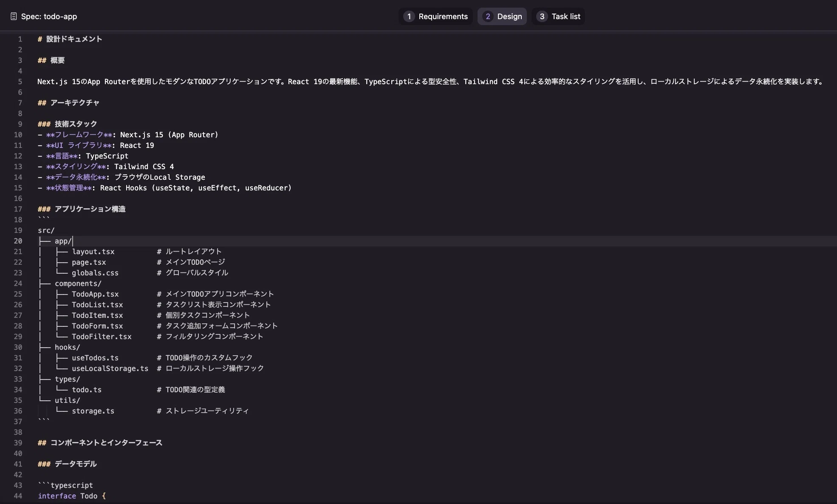This screenshot has width=837, height=504.
Task: Click the '# グローバルスタイル' comment
Action: point(192,273)
